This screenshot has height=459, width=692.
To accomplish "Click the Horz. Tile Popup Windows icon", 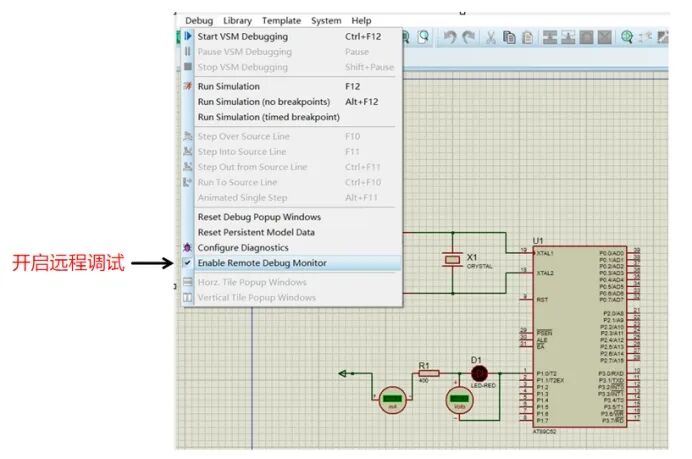I will [188, 282].
